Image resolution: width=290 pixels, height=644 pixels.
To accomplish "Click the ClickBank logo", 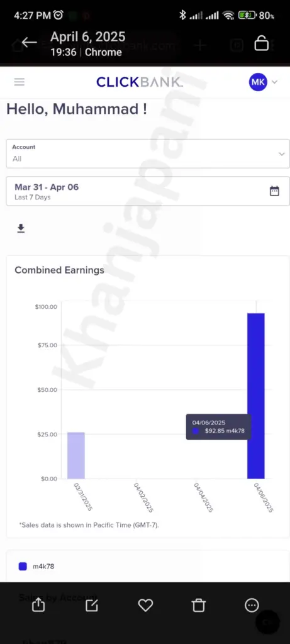I will pyautogui.click(x=140, y=82).
